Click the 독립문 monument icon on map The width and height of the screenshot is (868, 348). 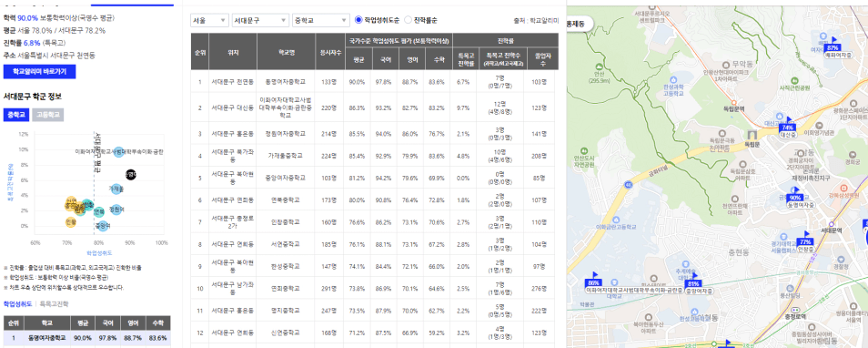pos(752,135)
